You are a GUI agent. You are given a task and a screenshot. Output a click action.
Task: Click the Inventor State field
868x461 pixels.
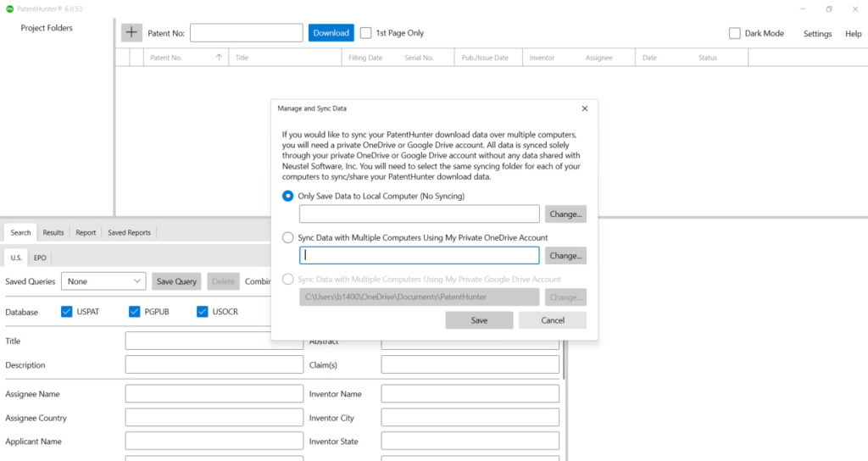(x=470, y=441)
